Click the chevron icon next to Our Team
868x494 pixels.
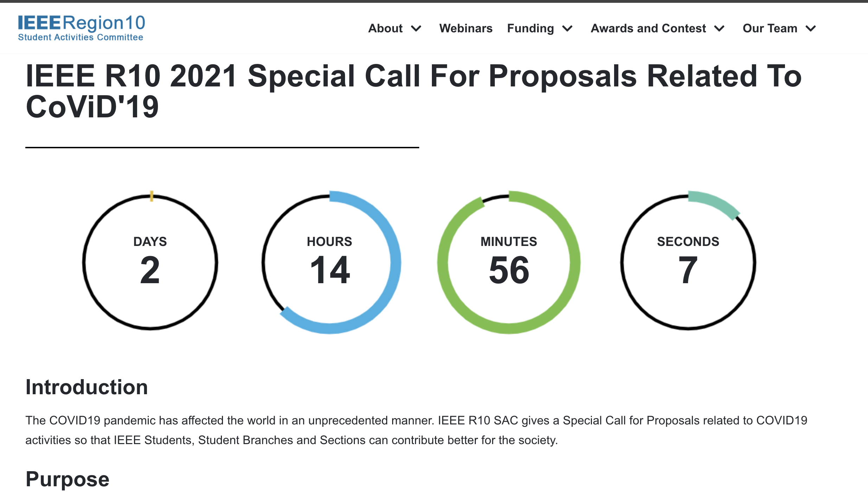click(x=811, y=29)
